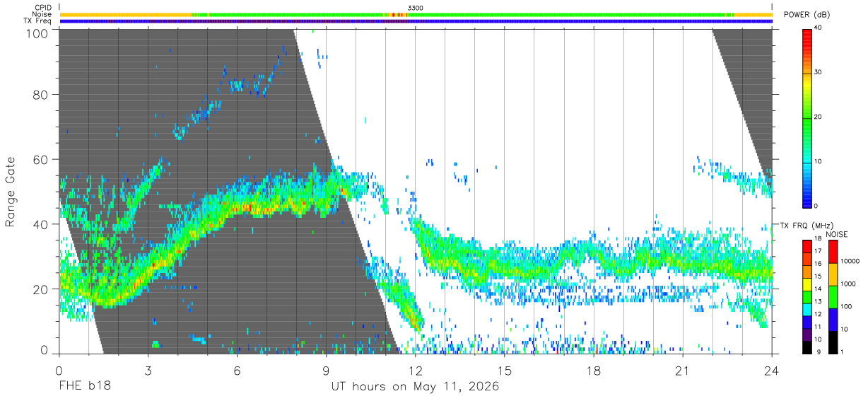Click the 10 label on POWER colorbar
The image size is (868, 401).
tap(819, 162)
